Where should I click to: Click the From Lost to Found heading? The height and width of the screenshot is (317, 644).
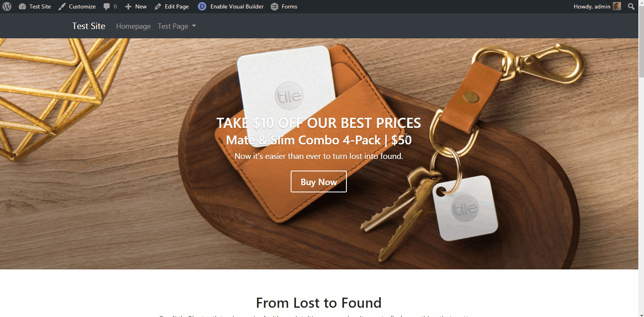tap(319, 302)
